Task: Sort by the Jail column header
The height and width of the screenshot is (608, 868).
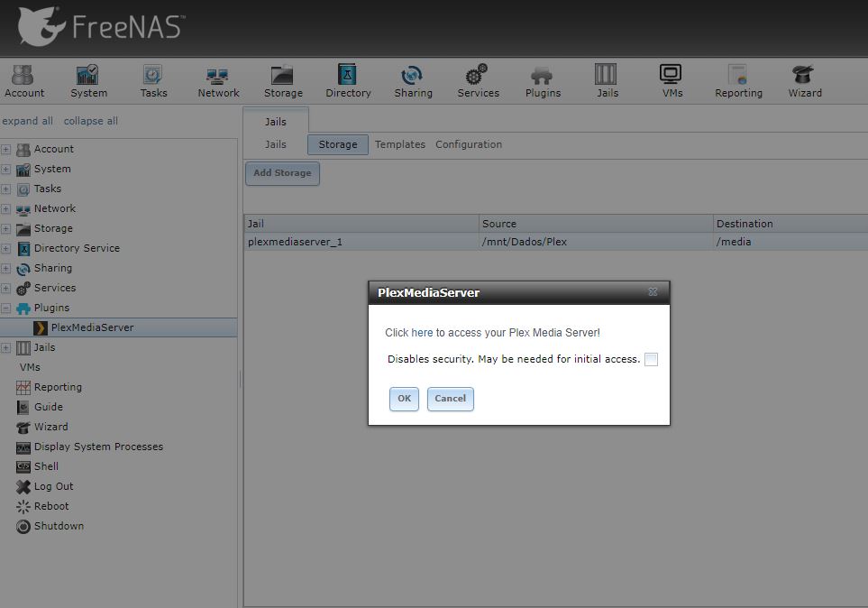Action: point(361,224)
